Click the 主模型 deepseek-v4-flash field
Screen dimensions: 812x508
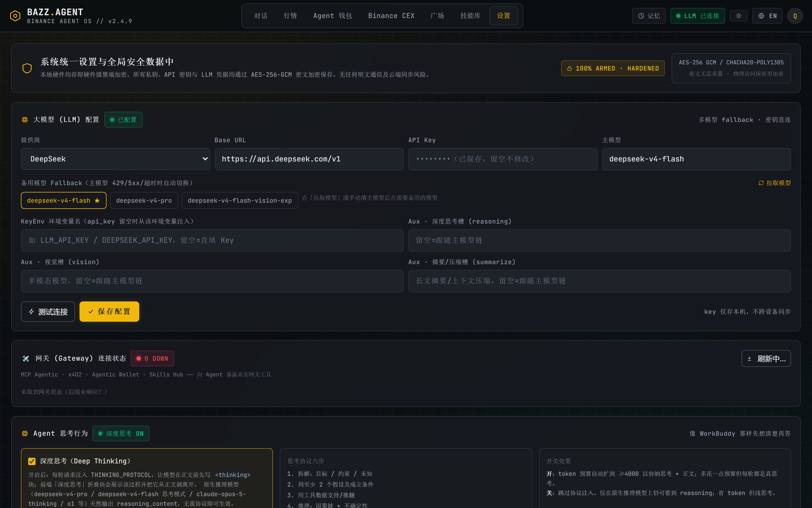697,159
